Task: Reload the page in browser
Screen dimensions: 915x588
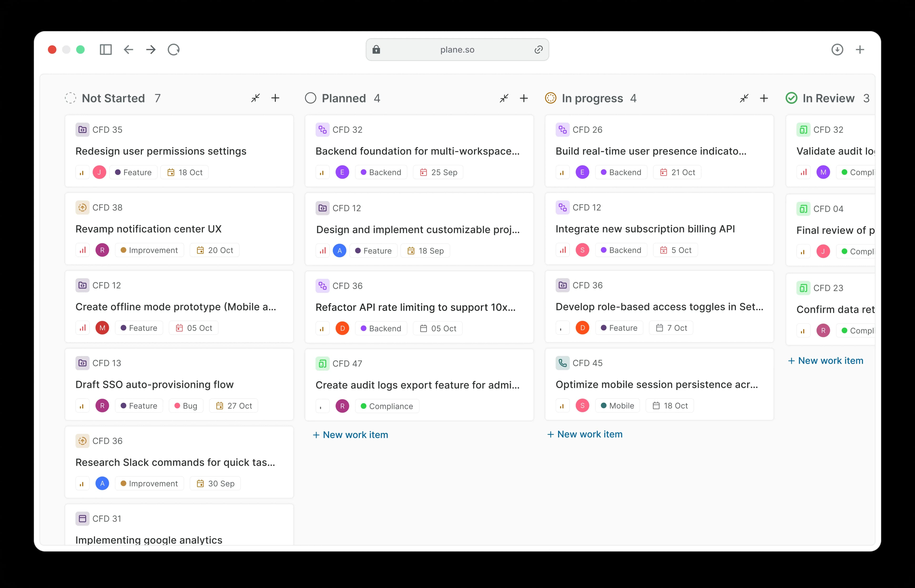Action: coord(174,50)
